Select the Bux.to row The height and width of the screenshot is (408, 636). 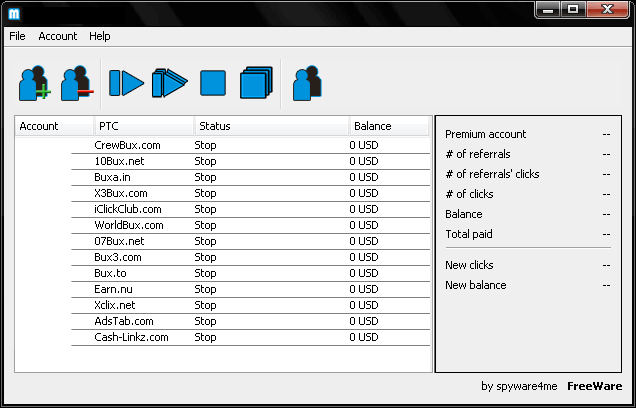[250, 273]
